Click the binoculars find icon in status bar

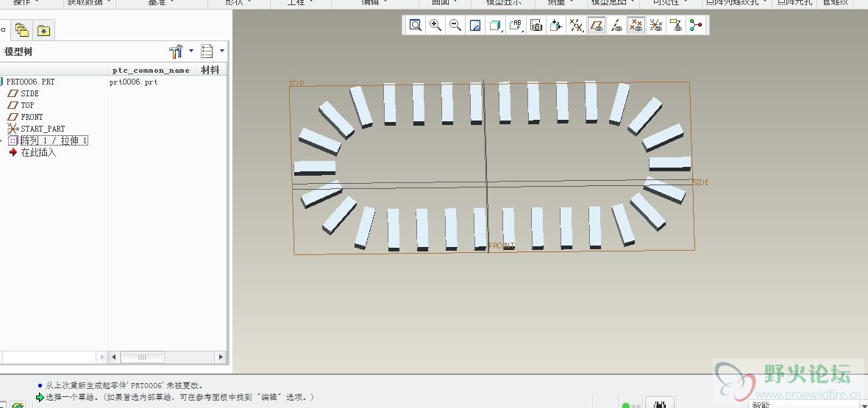[659, 404]
